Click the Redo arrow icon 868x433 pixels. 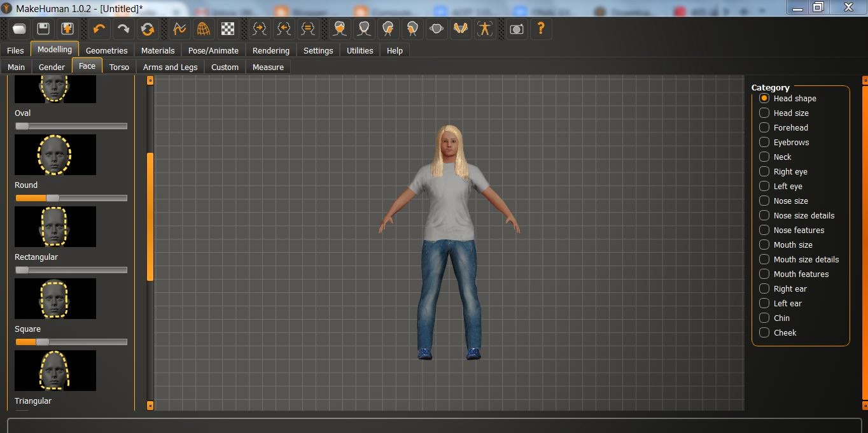pos(123,29)
